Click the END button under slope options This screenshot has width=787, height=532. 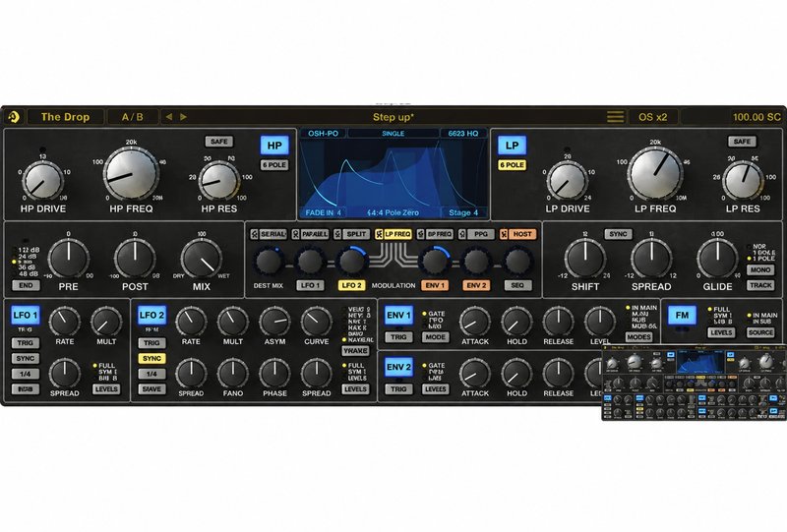click(x=26, y=285)
